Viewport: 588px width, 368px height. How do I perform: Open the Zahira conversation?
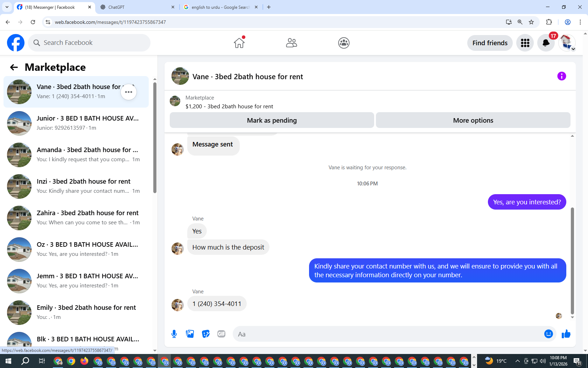point(76,218)
